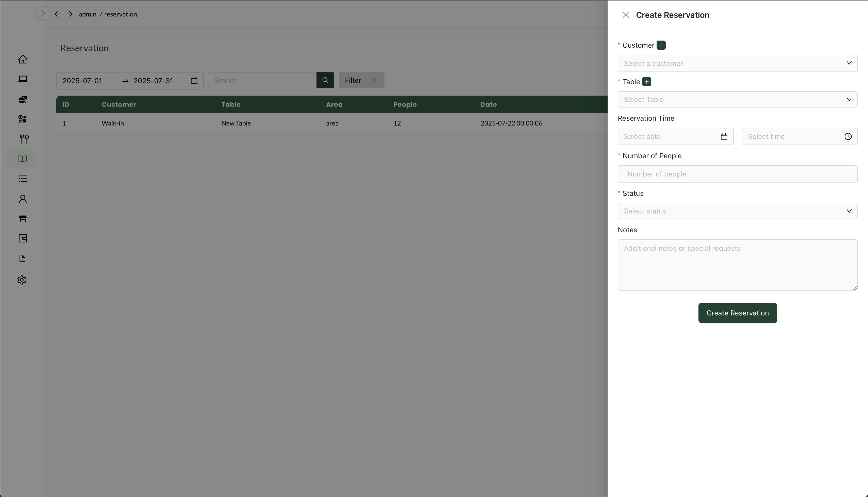Open the laptop POS icon in sidebar
The image size is (868, 497).
(x=23, y=79)
